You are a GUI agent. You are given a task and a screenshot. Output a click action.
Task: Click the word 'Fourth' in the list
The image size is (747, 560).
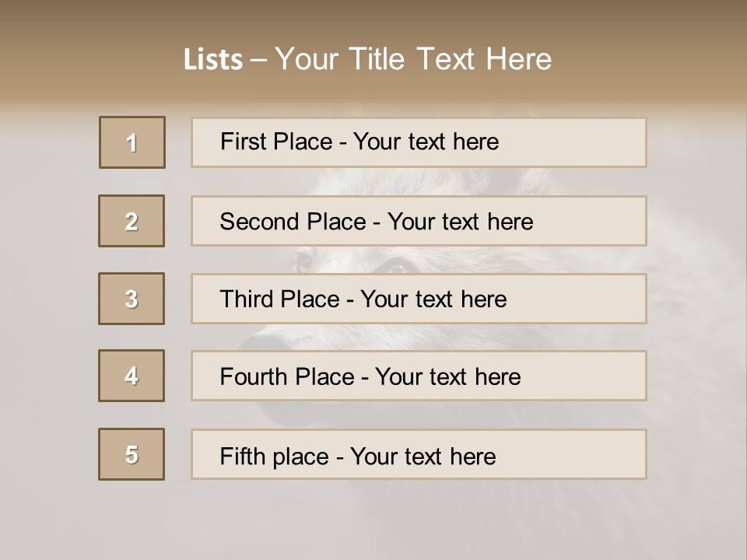tap(254, 376)
